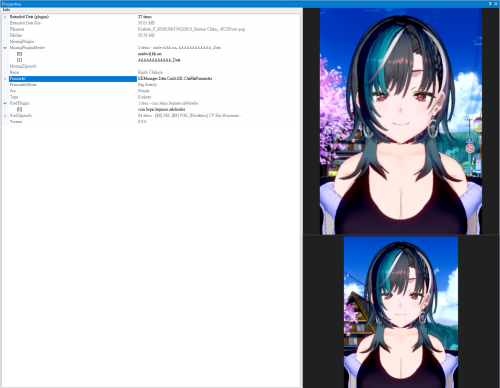Select the MissingZipmods property label
500x388 pixels.
[x=23, y=66]
